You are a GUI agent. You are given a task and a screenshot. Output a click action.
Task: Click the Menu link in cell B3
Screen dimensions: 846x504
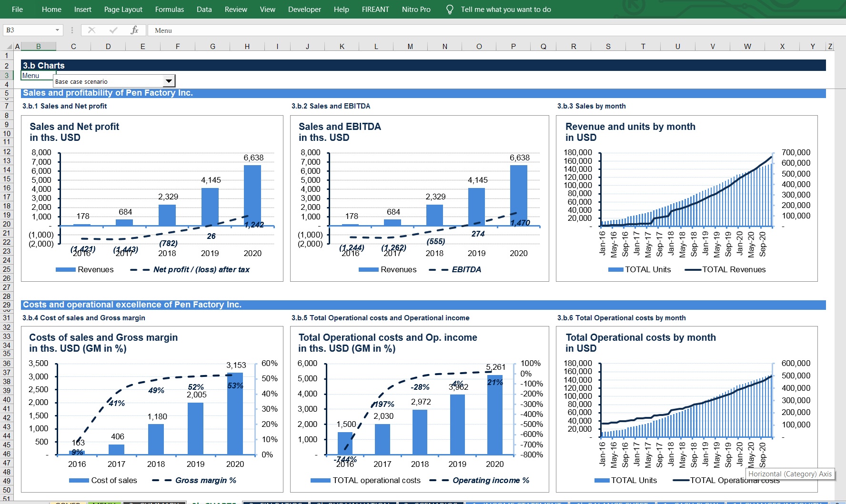tap(31, 76)
